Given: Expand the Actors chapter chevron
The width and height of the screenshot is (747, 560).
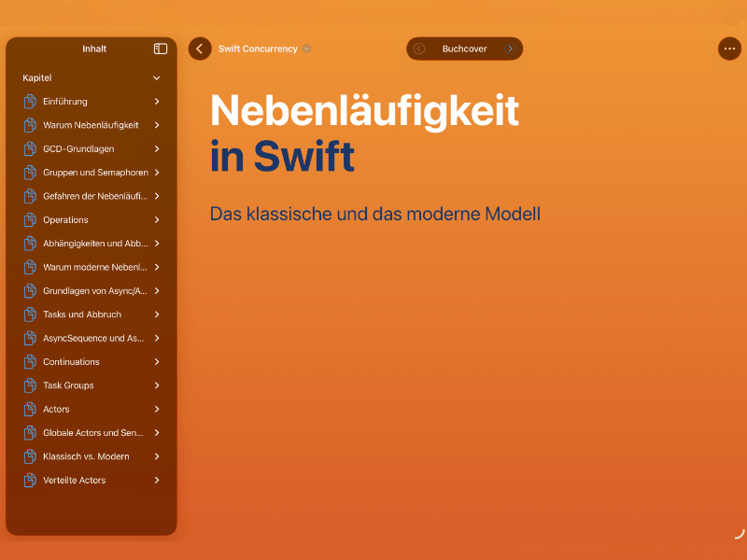Looking at the screenshot, I should pyautogui.click(x=157, y=409).
